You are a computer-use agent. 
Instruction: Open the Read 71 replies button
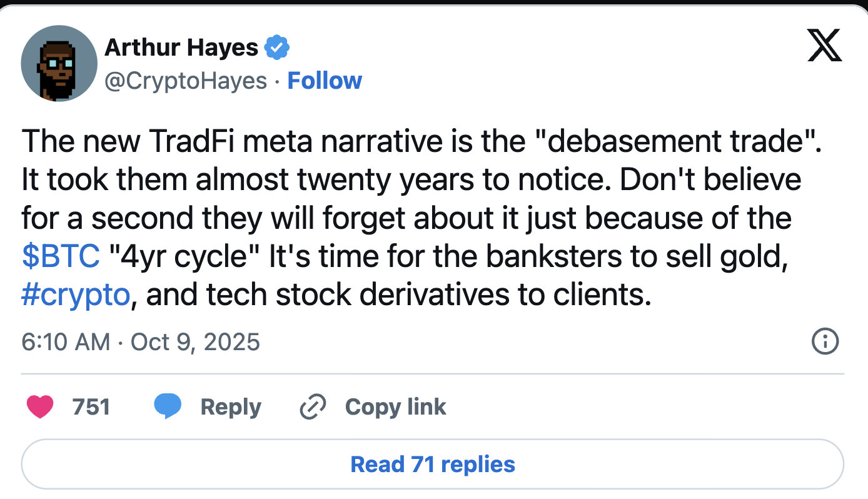433,464
